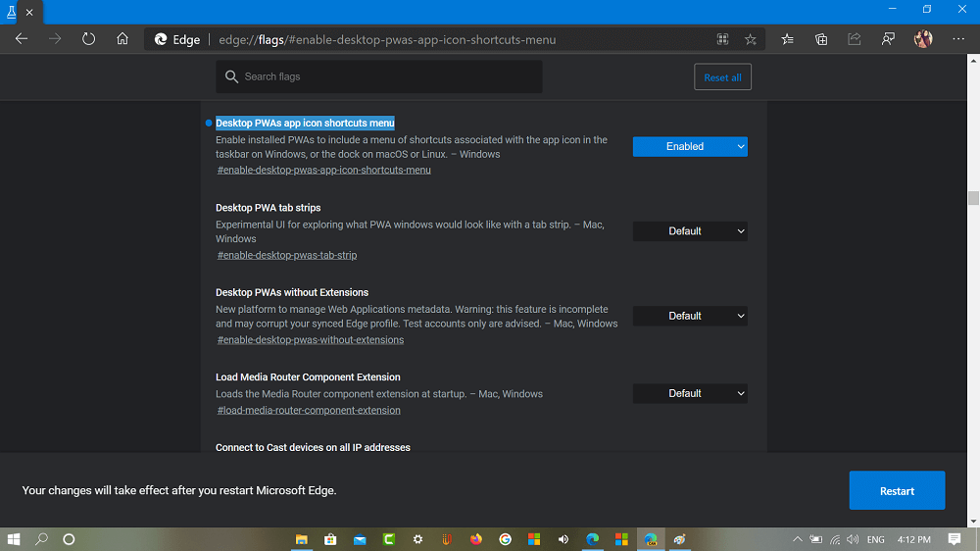Click the Restart button
This screenshot has width=980, height=551.
(897, 490)
